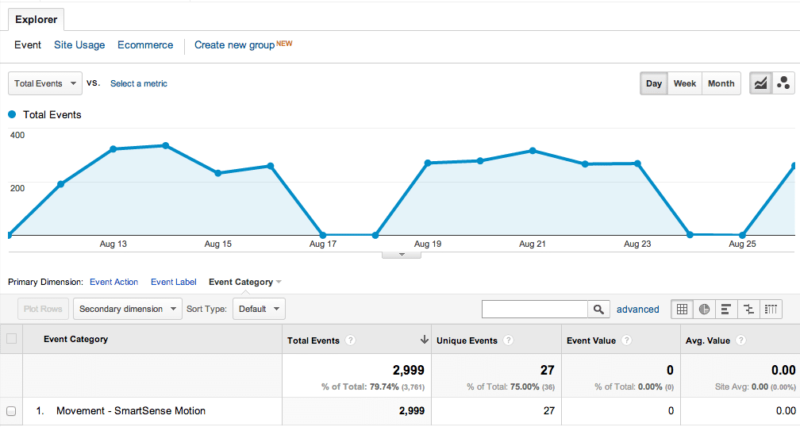Open the Site Usage tab
800x427 pixels.
[x=79, y=45]
